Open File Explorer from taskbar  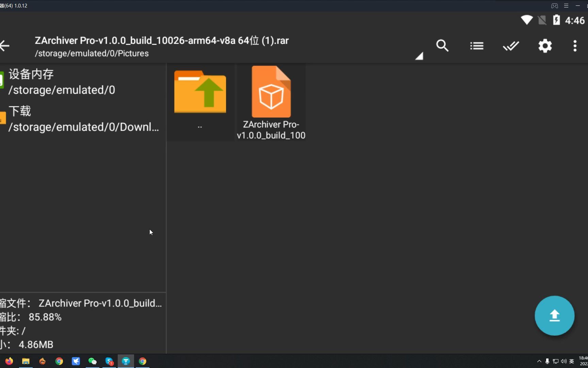click(26, 361)
